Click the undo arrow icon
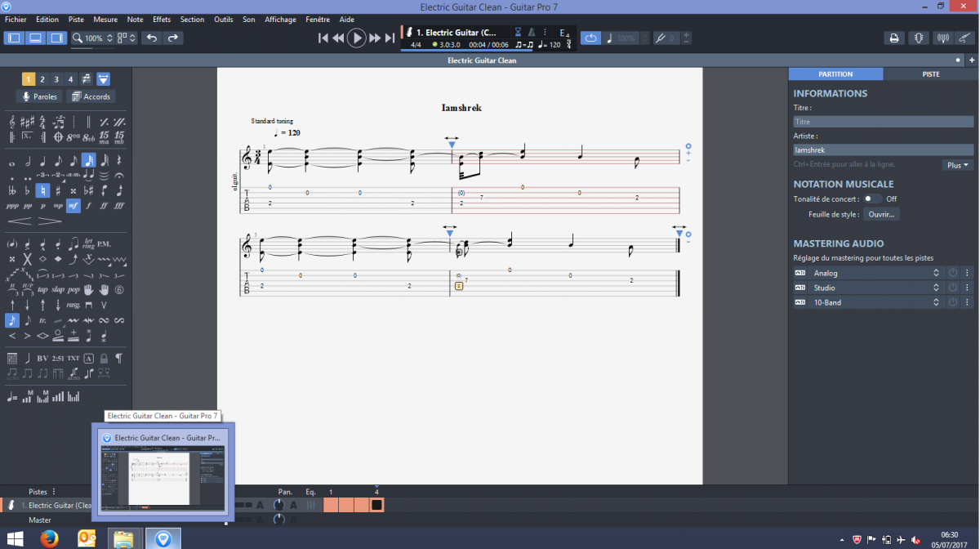Image resolution: width=980 pixels, height=549 pixels. 152,38
